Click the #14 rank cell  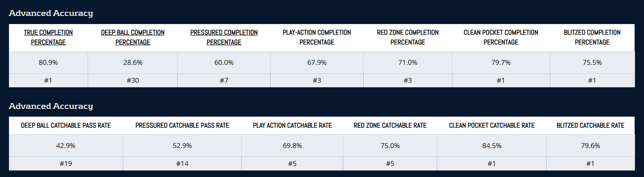182,164
